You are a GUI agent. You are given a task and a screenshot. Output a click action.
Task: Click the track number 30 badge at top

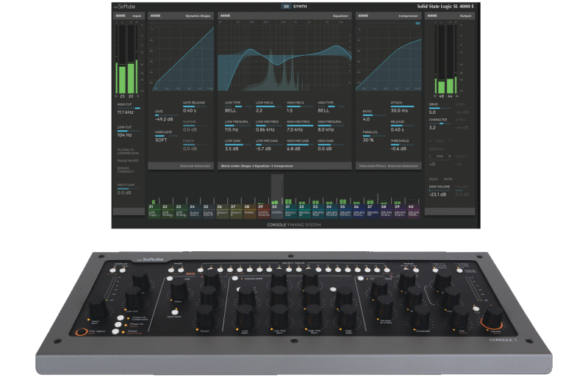pos(286,7)
